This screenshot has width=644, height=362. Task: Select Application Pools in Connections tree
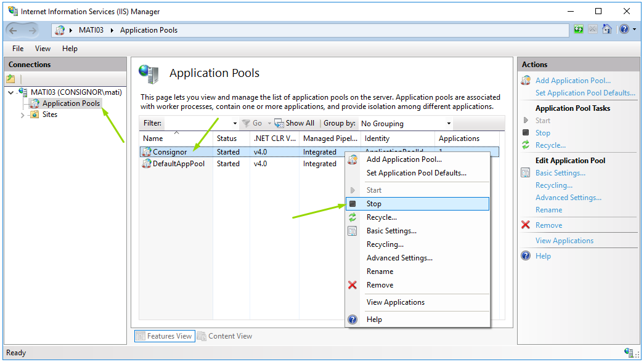pos(71,103)
